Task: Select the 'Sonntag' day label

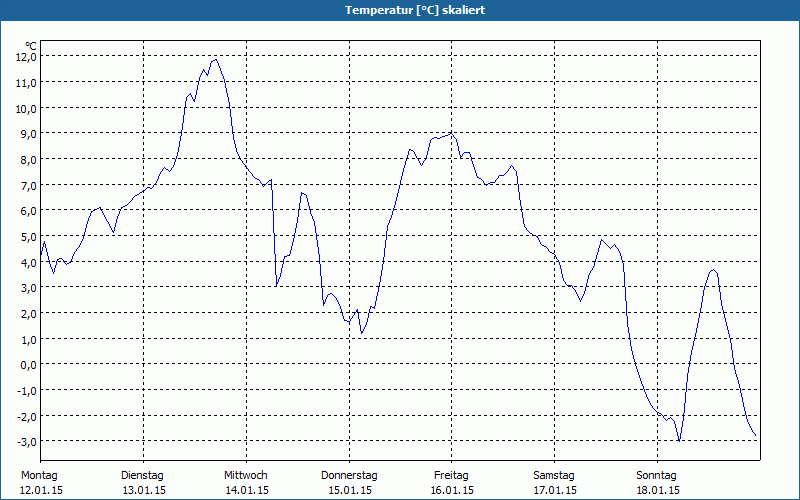Action: [656, 476]
